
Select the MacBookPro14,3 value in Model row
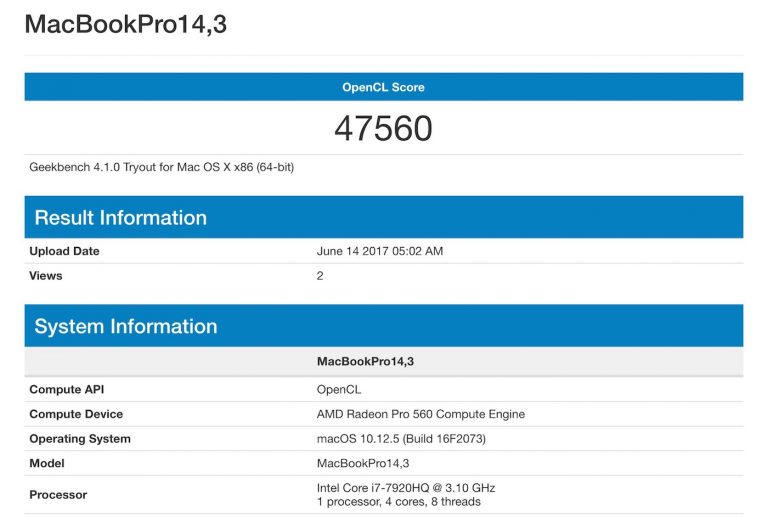pos(363,463)
